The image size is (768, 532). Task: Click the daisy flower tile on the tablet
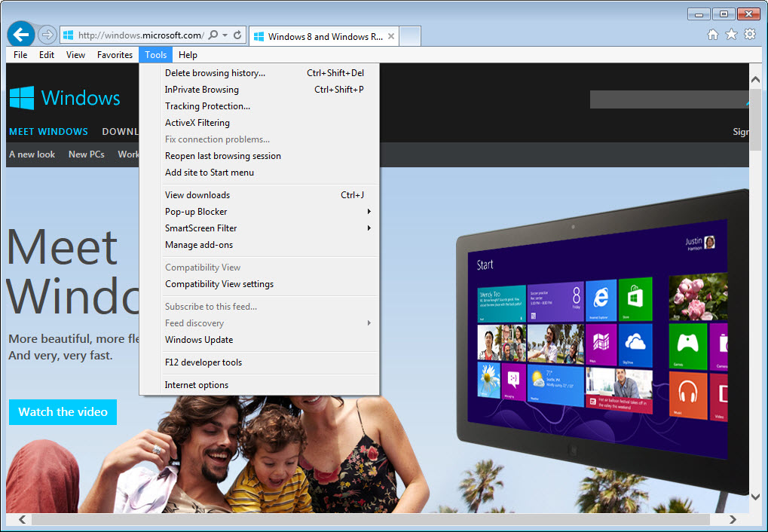488,380
